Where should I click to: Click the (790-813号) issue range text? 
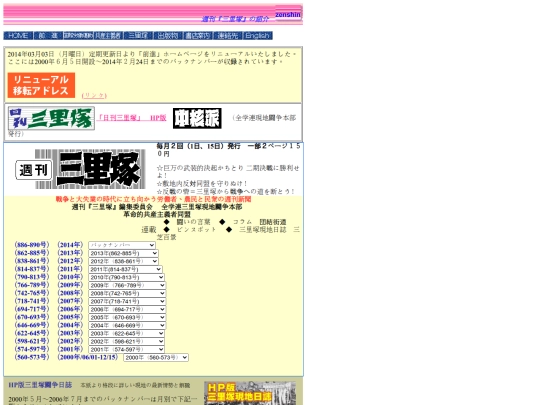coord(32,277)
